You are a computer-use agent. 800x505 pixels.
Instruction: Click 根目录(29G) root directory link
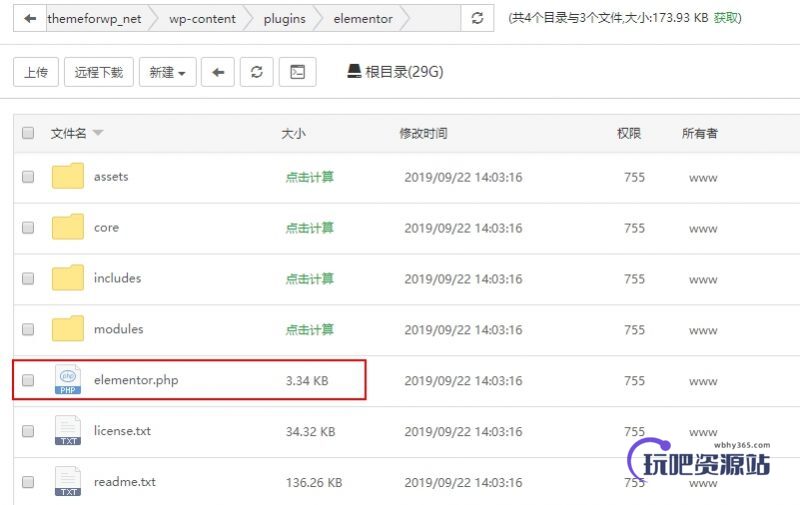(x=404, y=71)
